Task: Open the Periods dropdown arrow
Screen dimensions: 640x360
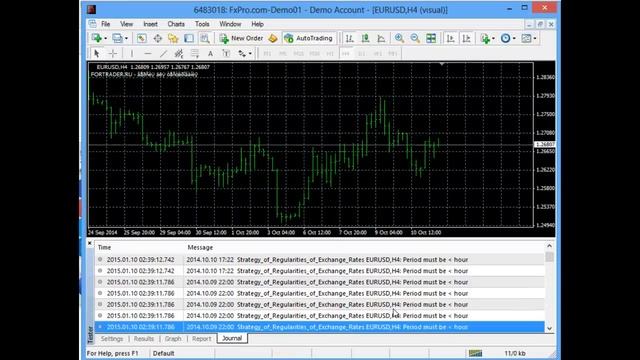Action: [514, 38]
